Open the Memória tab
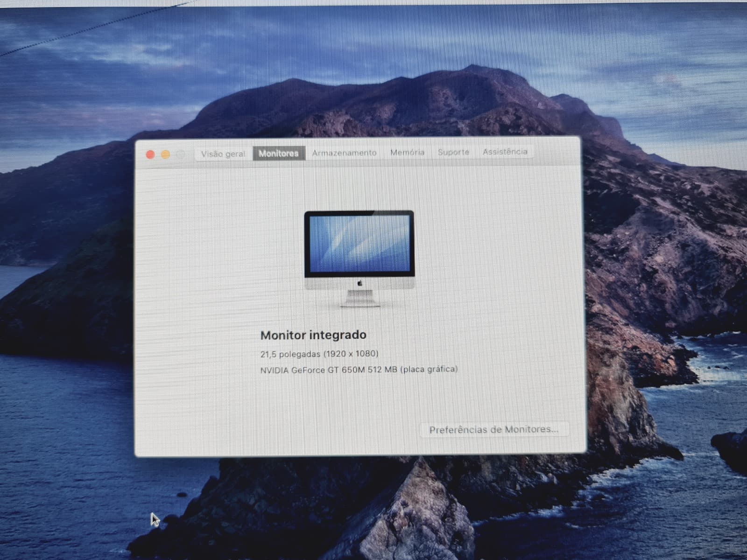Viewport: 747px width, 560px height. 407,152
